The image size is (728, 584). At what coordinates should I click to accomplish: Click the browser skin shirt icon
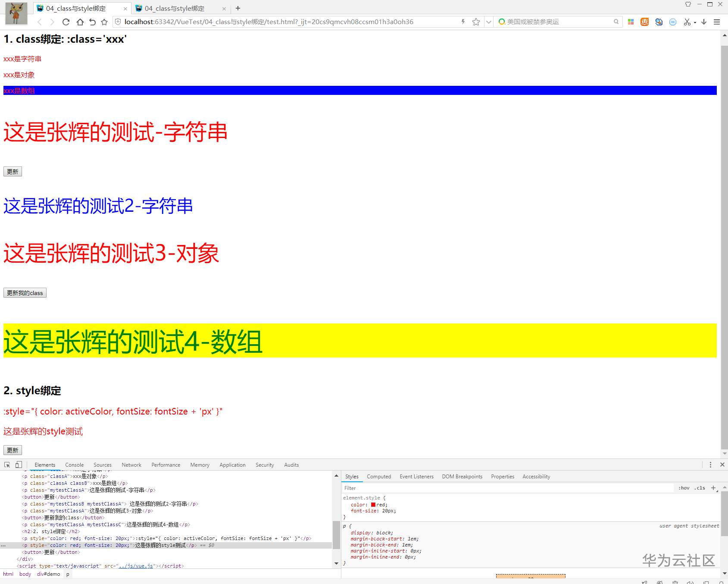click(688, 4)
